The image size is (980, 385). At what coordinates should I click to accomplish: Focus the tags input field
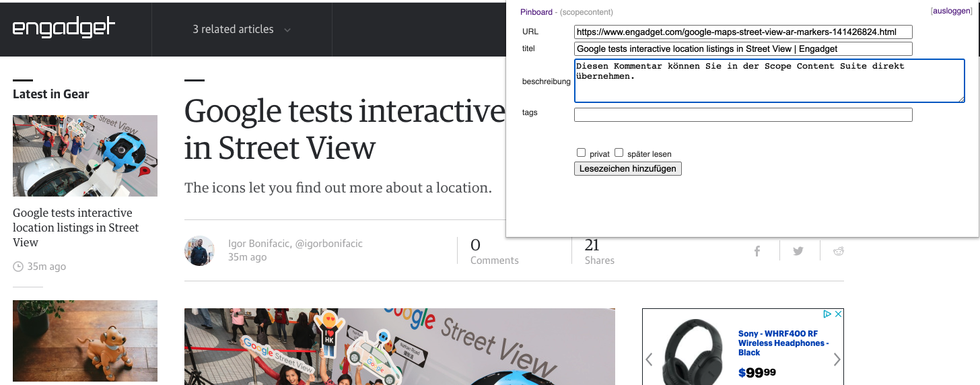click(743, 114)
